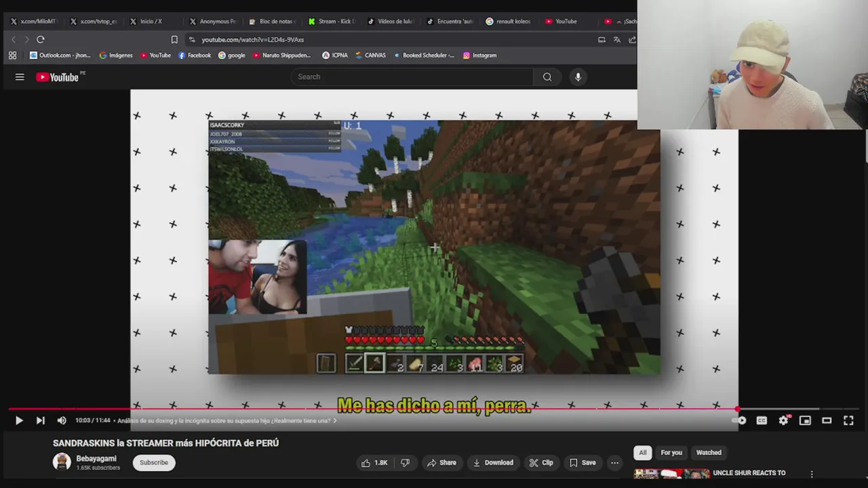This screenshot has width=868, height=488.
Task: Go back in browser history
Action: pyautogui.click(x=13, y=39)
